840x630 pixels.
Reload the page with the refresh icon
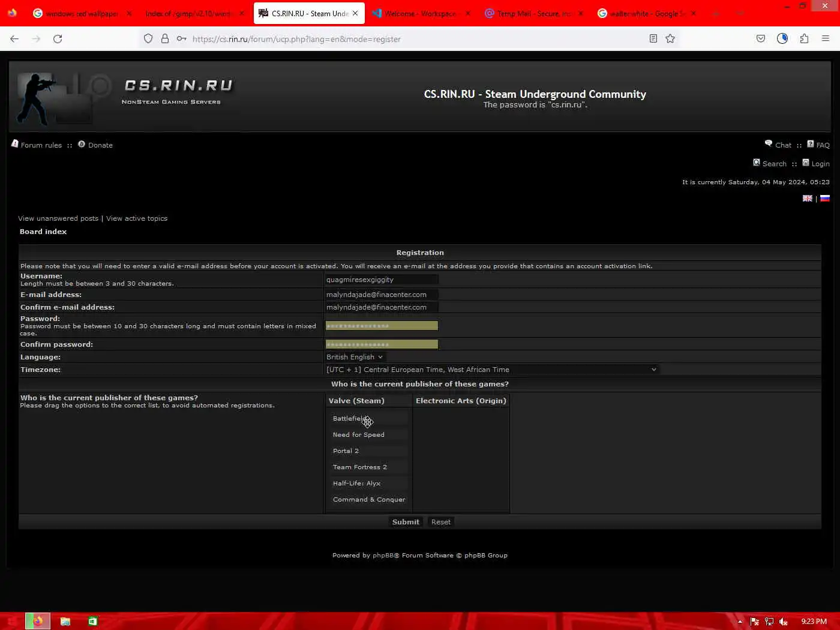click(58, 39)
